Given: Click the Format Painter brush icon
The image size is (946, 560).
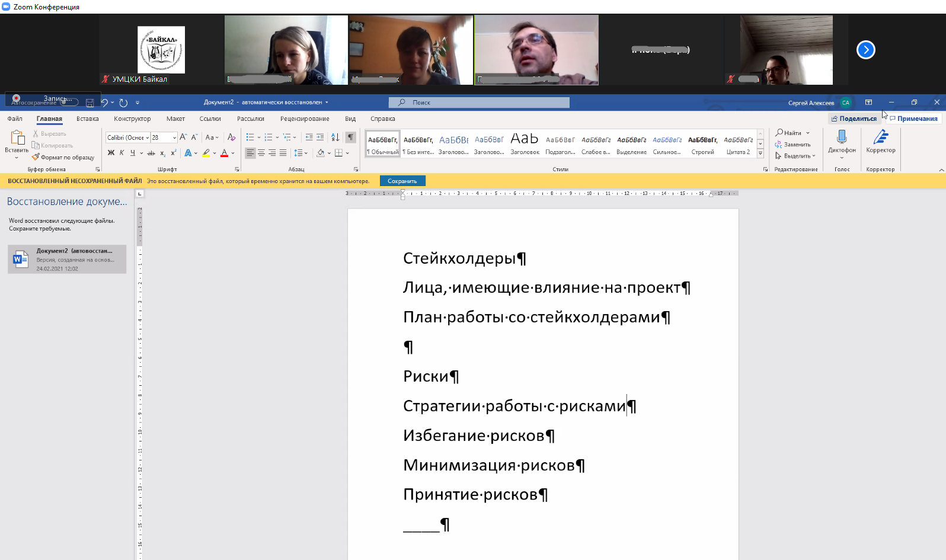Looking at the screenshot, I should 36,158.
